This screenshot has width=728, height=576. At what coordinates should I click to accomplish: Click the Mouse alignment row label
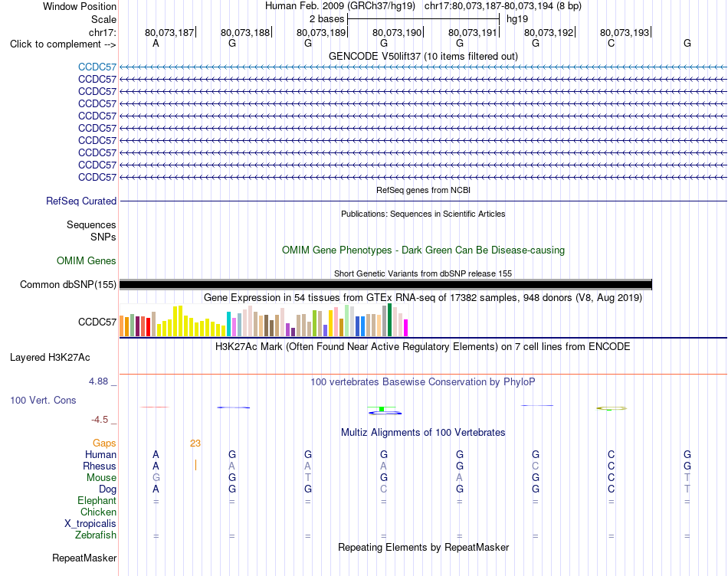pos(101,478)
